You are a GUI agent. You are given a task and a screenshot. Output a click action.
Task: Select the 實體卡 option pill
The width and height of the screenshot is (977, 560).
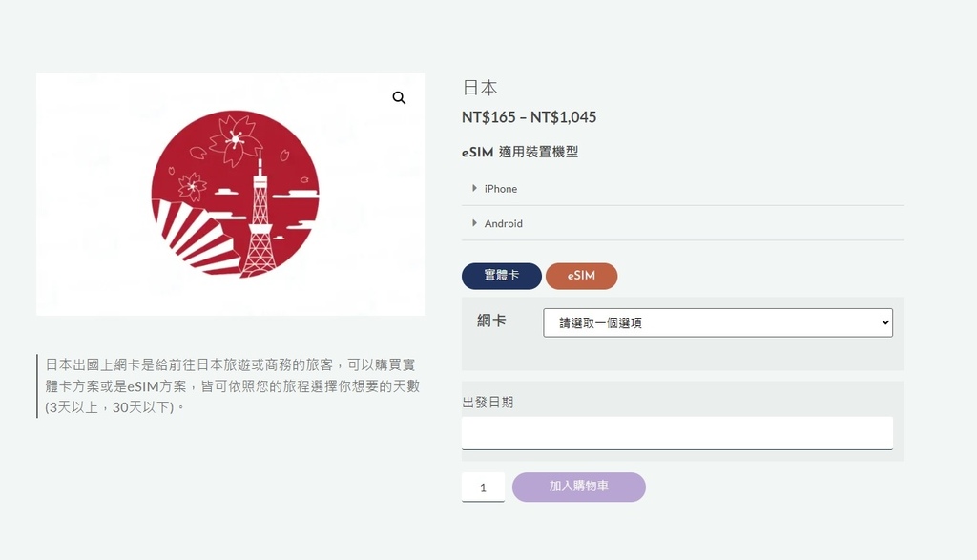pyautogui.click(x=502, y=276)
